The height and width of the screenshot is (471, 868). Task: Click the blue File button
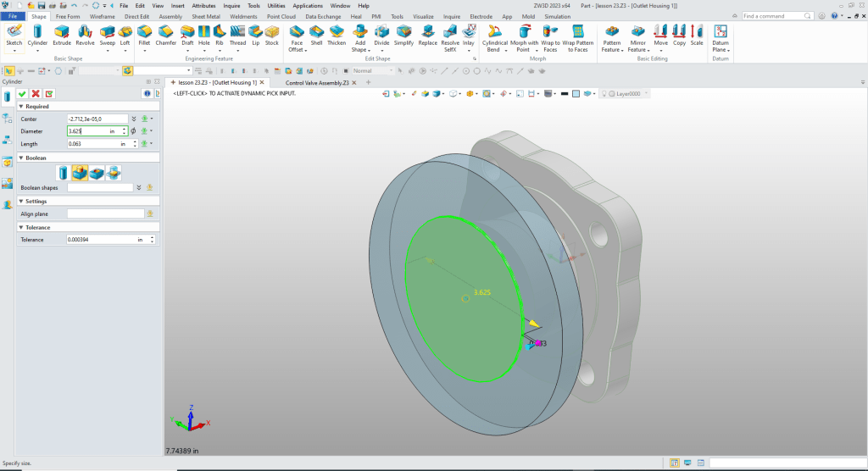click(x=14, y=16)
